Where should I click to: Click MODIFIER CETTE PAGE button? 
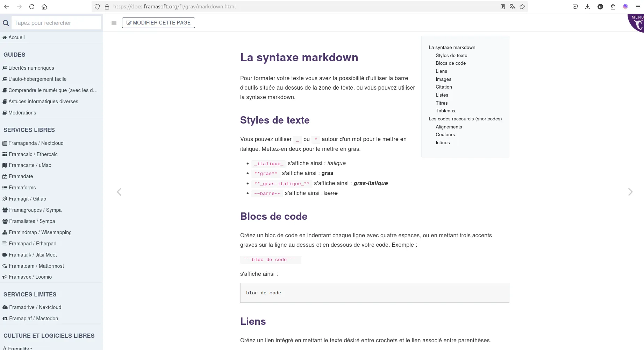pos(158,23)
